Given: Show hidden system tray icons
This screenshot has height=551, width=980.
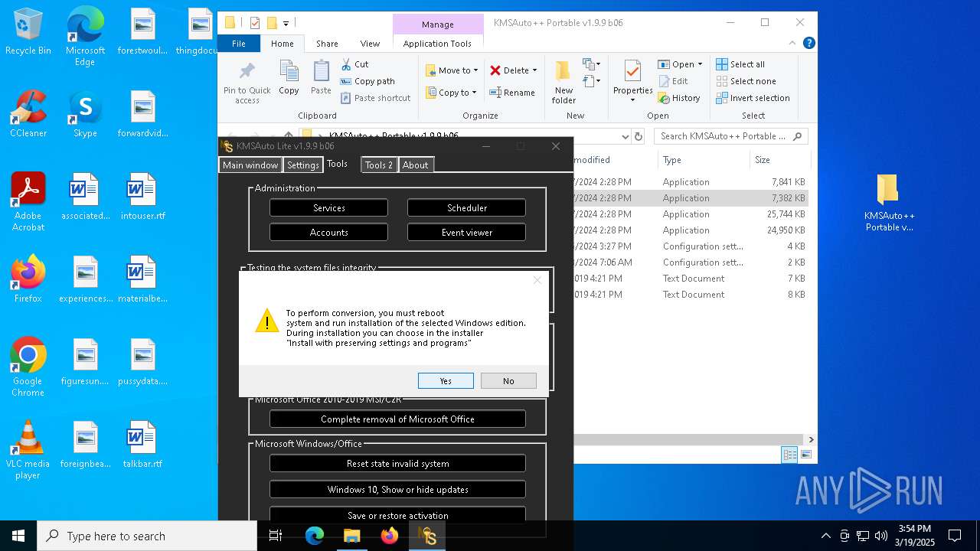Looking at the screenshot, I should coord(825,536).
